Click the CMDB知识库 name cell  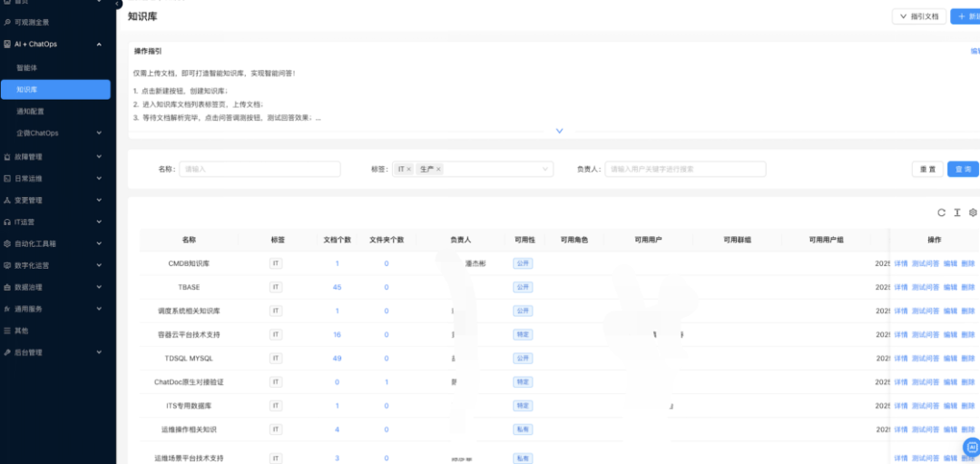[x=189, y=264]
